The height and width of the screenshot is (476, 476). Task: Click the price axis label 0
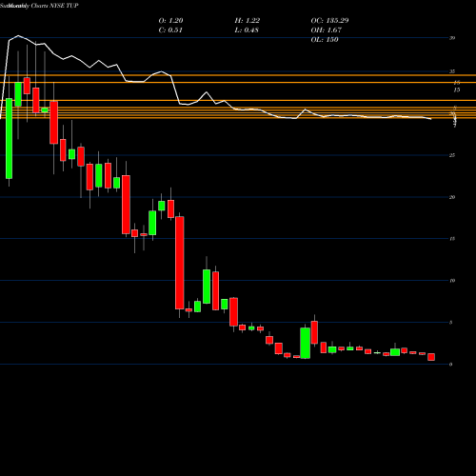click(451, 365)
